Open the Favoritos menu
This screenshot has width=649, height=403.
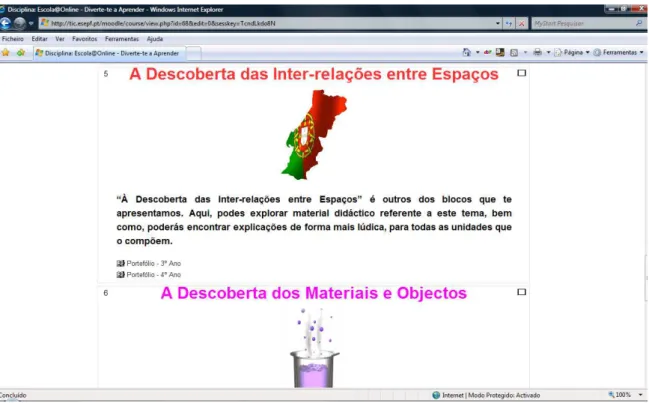coord(84,39)
